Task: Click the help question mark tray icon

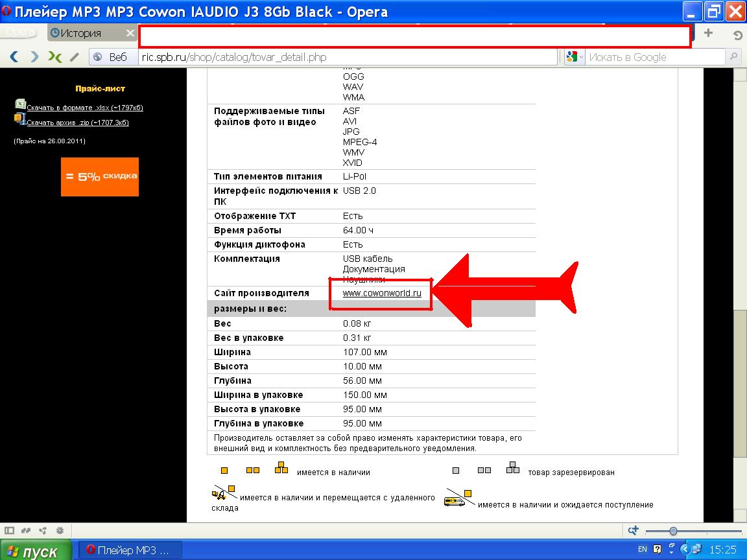Action: [658, 550]
